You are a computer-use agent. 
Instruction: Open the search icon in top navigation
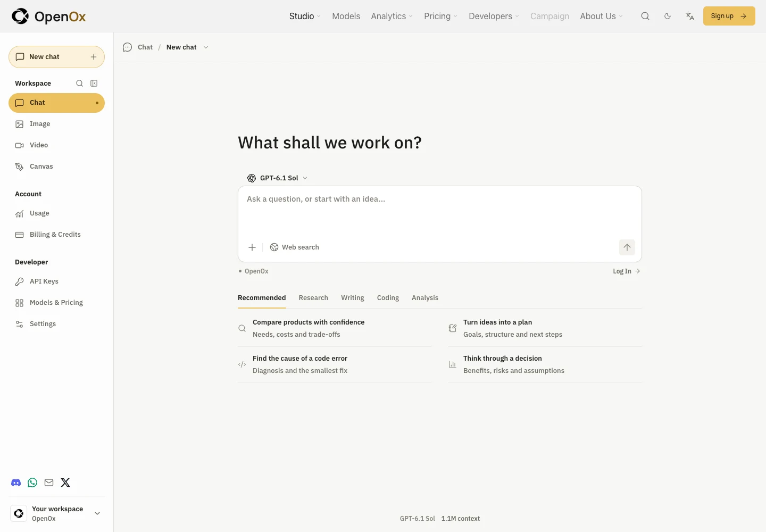[645, 16]
